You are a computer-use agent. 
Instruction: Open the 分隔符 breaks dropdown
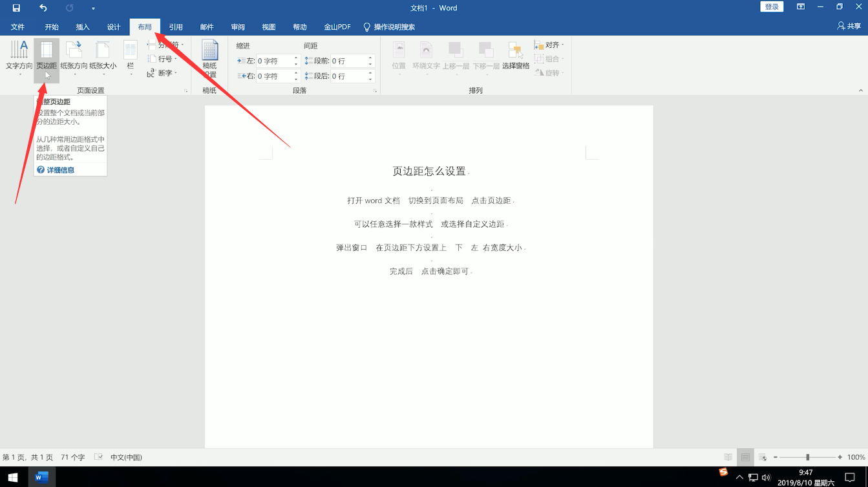click(x=165, y=45)
